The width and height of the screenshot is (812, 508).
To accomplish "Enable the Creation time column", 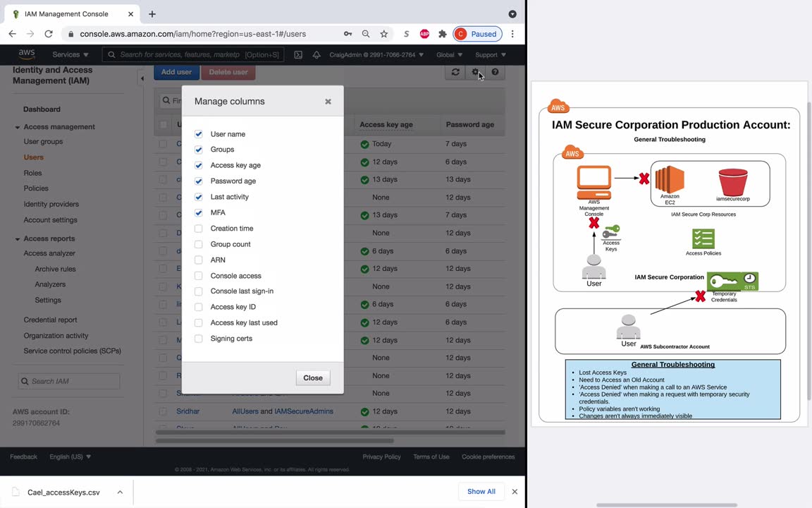I will click(198, 229).
